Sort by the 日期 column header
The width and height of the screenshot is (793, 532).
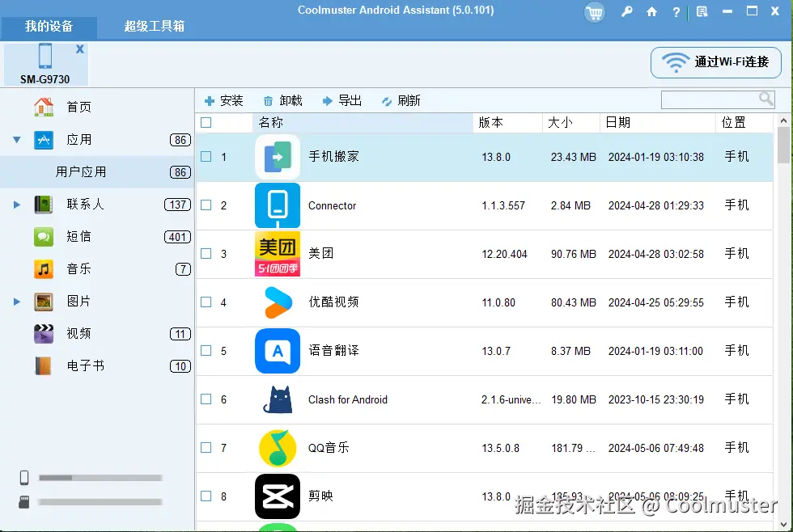pos(657,122)
